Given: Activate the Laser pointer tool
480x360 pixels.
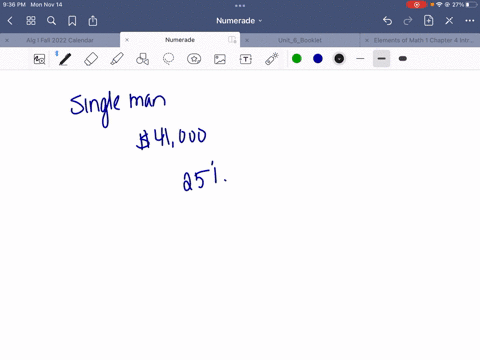Looking at the screenshot, I should [271, 59].
